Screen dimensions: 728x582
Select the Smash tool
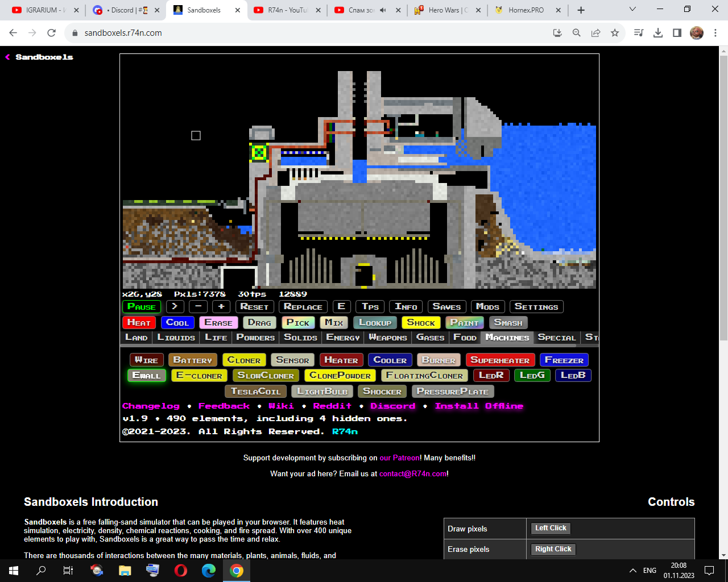[x=508, y=323]
